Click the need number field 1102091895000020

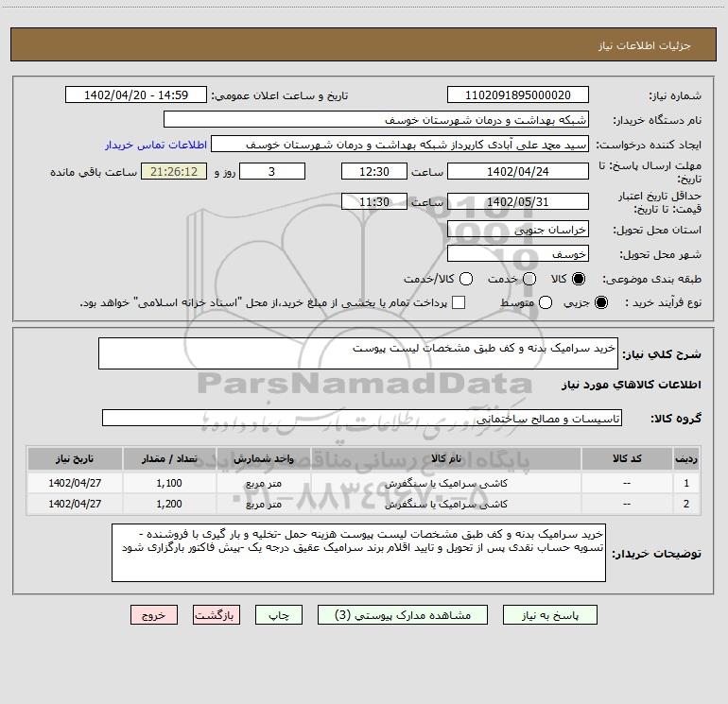coord(518,94)
